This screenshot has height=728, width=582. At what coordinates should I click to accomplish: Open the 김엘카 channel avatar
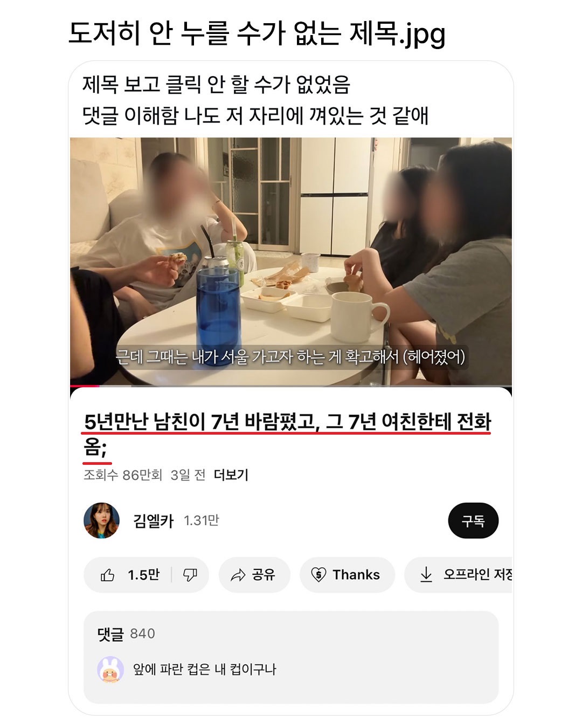pyautogui.click(x=101, y=520)
